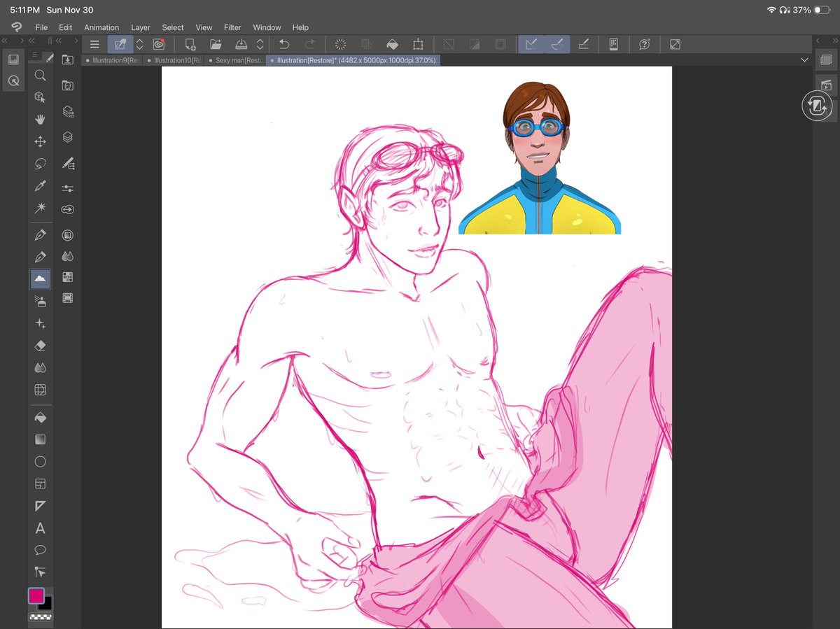This screenshot has height=629, width=840.
Task: Select the Auto select magic wand tool
Action: (40, 209)
